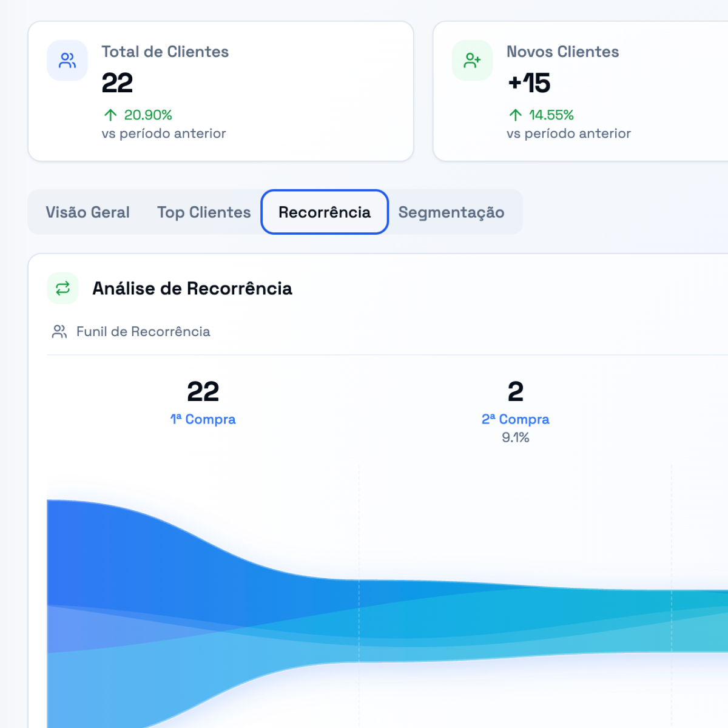Click the 1ª Compra funnel label
Image resolution: width=728 pixels, height=728 pixels.
pos(203,419)
